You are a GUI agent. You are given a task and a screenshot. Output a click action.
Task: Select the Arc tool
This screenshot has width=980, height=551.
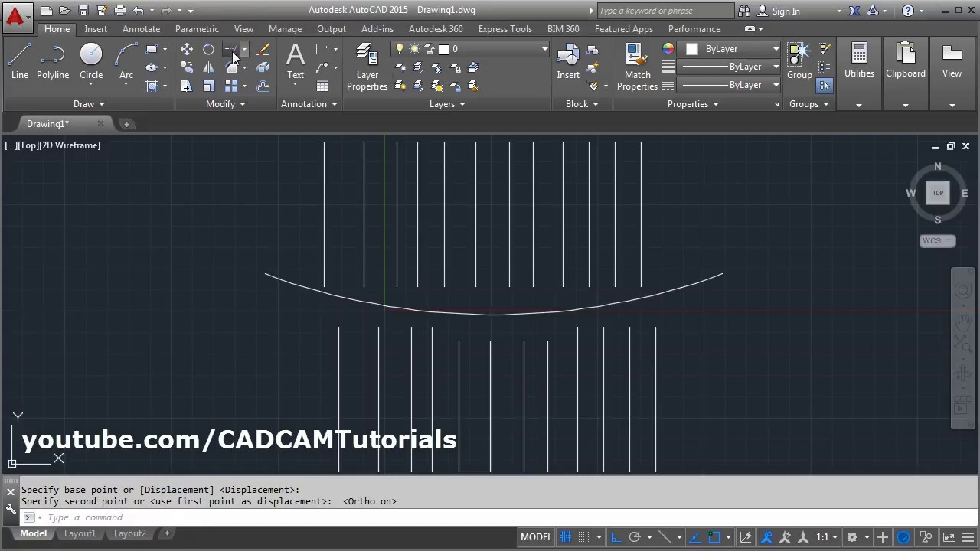click(x=126, y=62)
